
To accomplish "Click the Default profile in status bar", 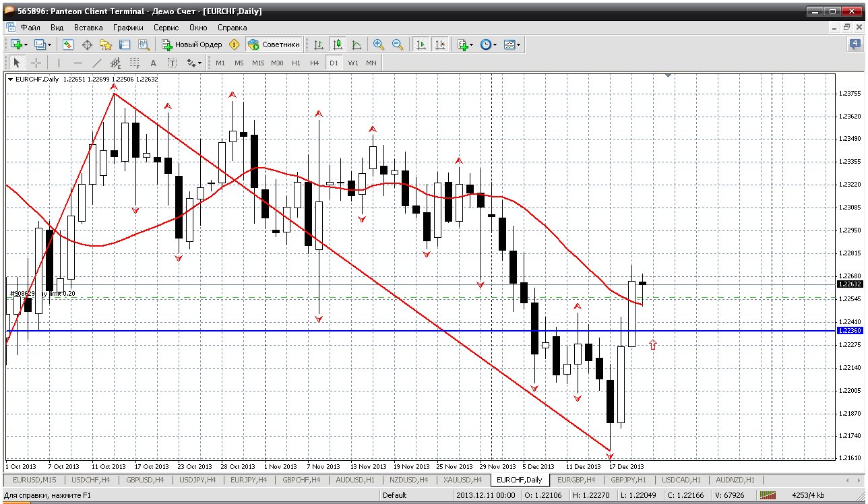I will pos(394,495).
